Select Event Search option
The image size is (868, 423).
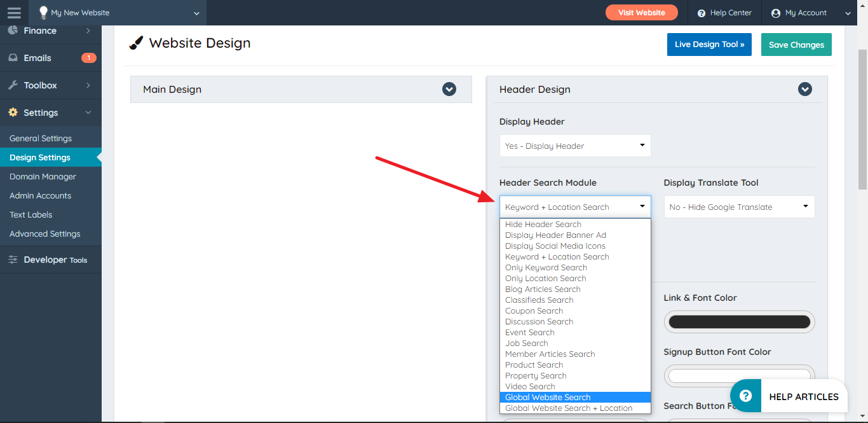(x=575, y=332)
